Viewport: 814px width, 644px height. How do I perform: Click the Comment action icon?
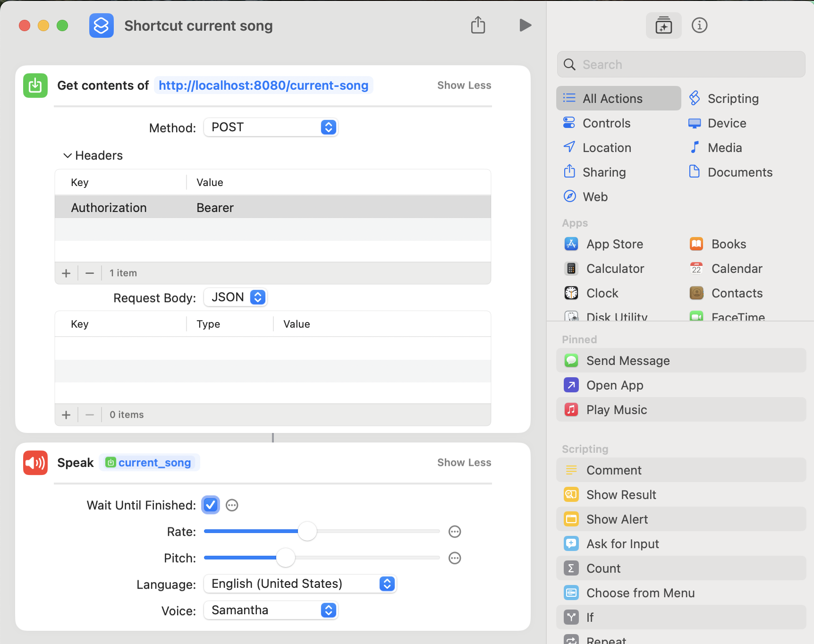[571, 470]
